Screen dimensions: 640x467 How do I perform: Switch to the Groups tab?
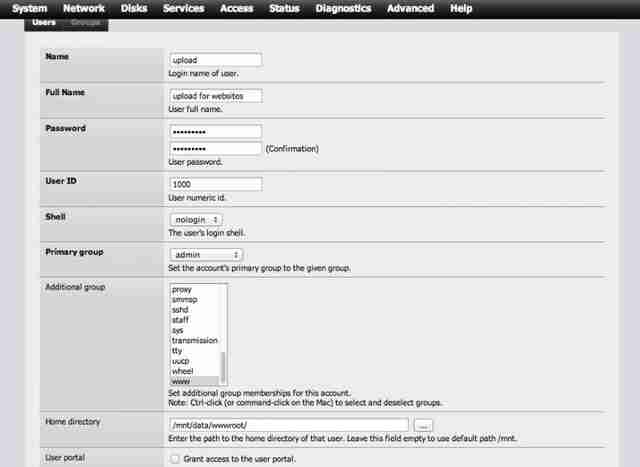click(x=85, y=22)
